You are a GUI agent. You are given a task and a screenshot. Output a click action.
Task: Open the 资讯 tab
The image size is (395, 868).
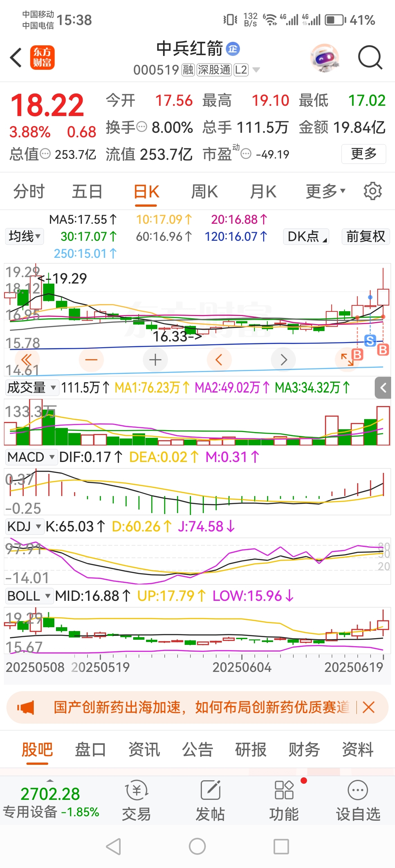144,750
